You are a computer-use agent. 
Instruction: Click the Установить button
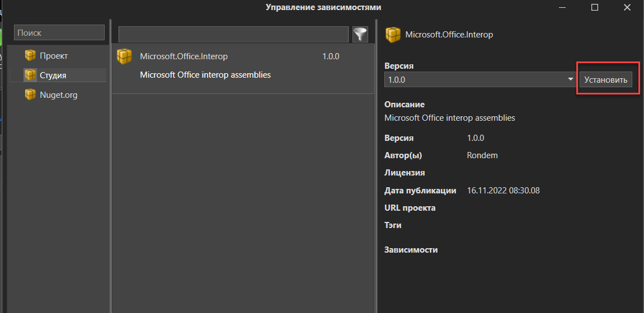tap(606, 79)
